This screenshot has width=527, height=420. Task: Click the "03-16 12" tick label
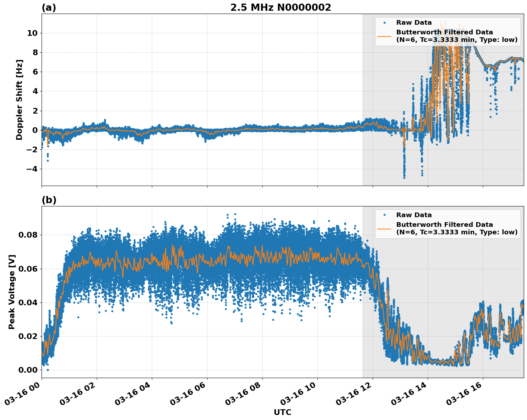352,392
